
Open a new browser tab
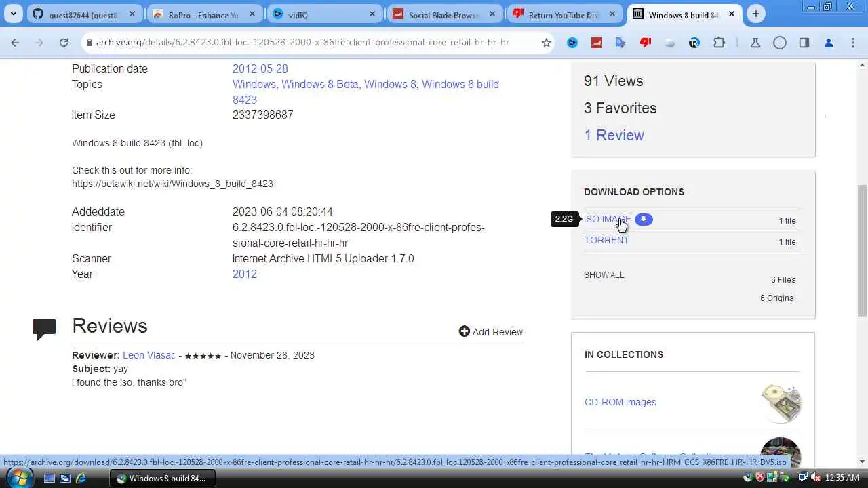755,14
